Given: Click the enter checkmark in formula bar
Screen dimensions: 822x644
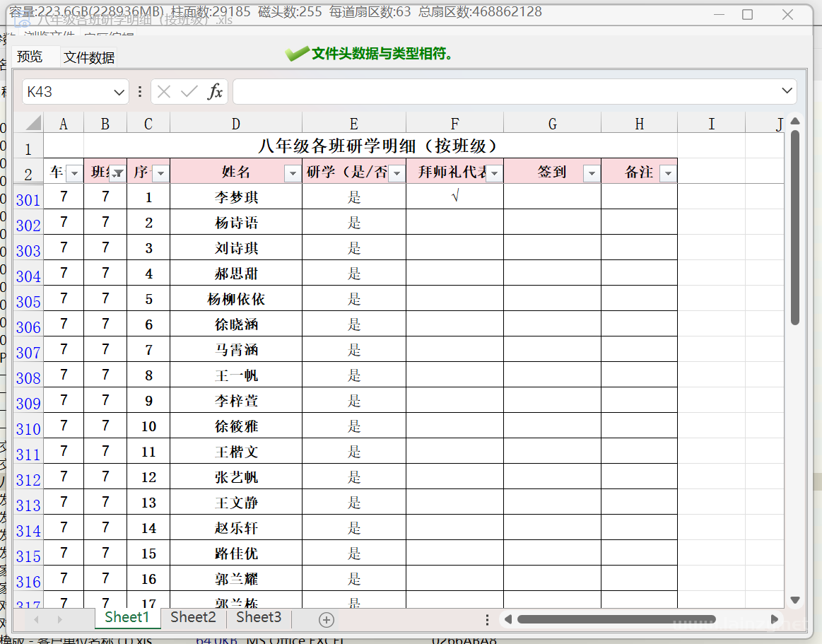Looking at the screenshot, I should coord(189,92).
